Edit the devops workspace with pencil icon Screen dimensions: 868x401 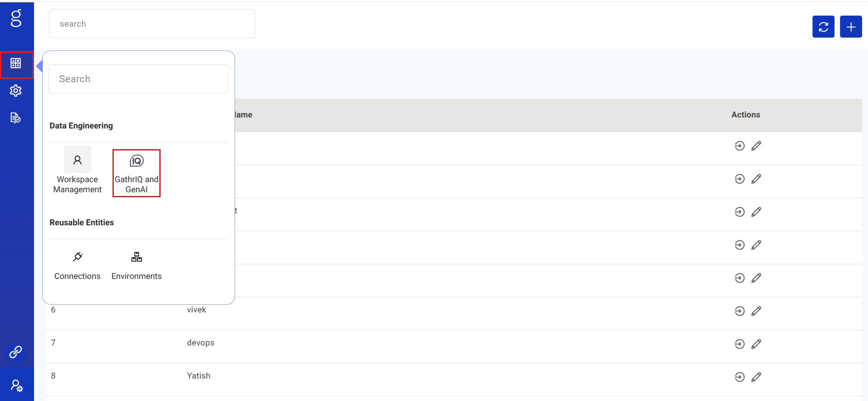[756, 344]
